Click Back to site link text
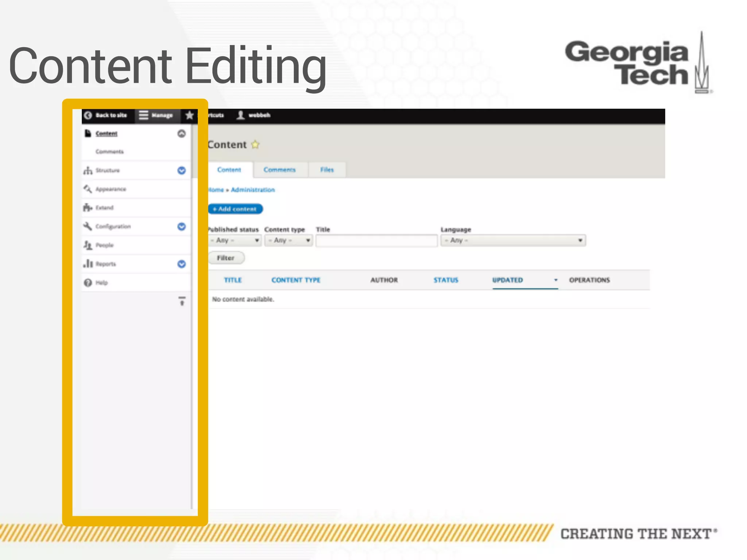Image resolution: width=747 pixels, height=560 pixels. (x=111, y=115)
